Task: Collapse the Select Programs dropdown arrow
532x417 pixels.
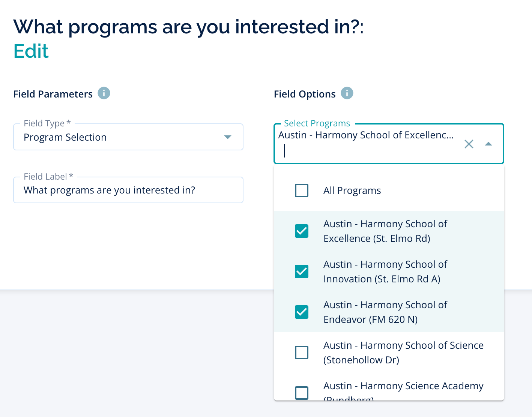Action: click(x=488, y=144)
